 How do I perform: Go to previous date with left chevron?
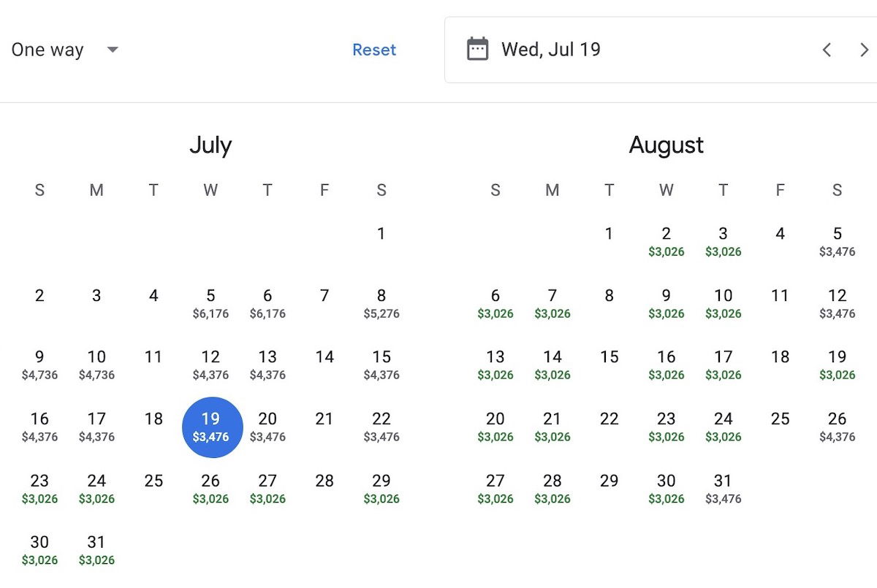[827, 50]
